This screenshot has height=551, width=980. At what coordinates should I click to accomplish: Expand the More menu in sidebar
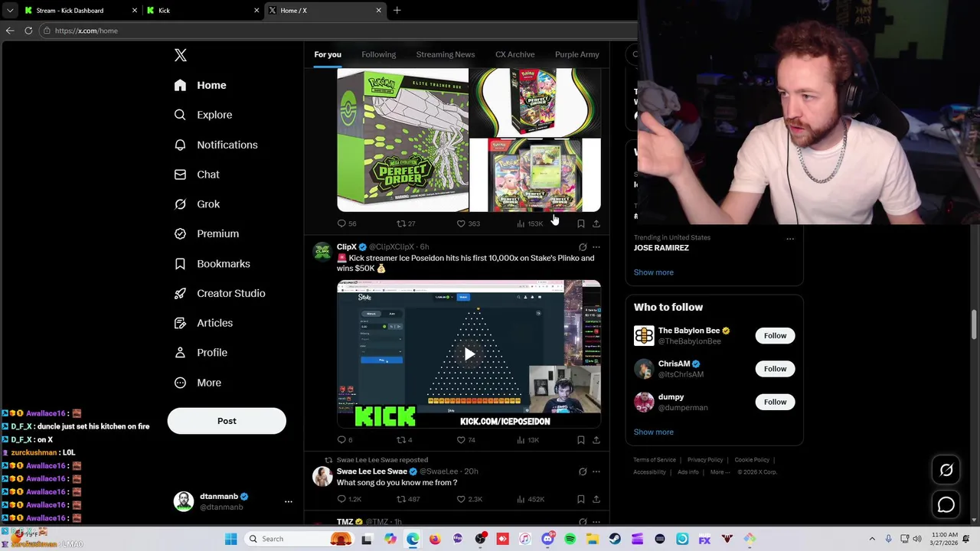tap(198, 383)
